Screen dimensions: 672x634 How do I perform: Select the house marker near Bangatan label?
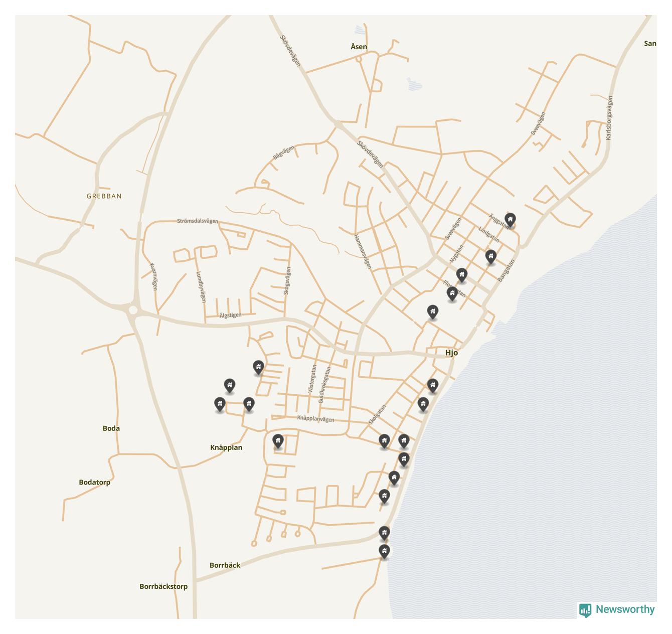point(491,256)
